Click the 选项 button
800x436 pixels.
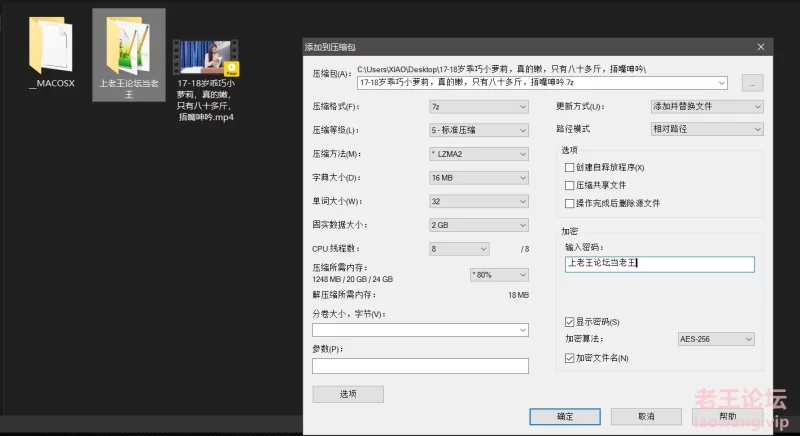coord(348,394)
